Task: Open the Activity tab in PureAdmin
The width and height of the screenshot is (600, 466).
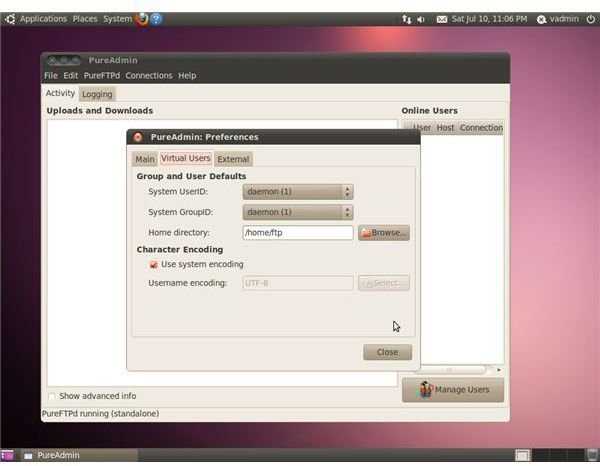Action: tap(60, 93)
